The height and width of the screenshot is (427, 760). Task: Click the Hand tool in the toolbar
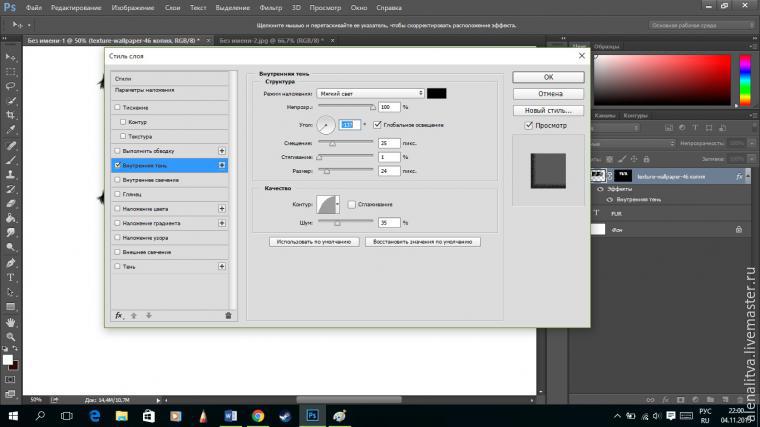(x=11, y=322)
